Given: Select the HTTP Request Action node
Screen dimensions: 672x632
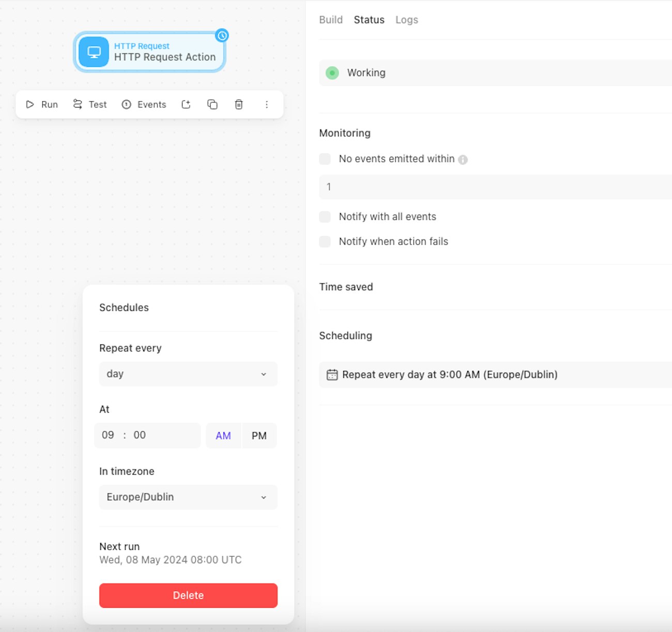Looking at the screenshot, I should coord(149,52).
